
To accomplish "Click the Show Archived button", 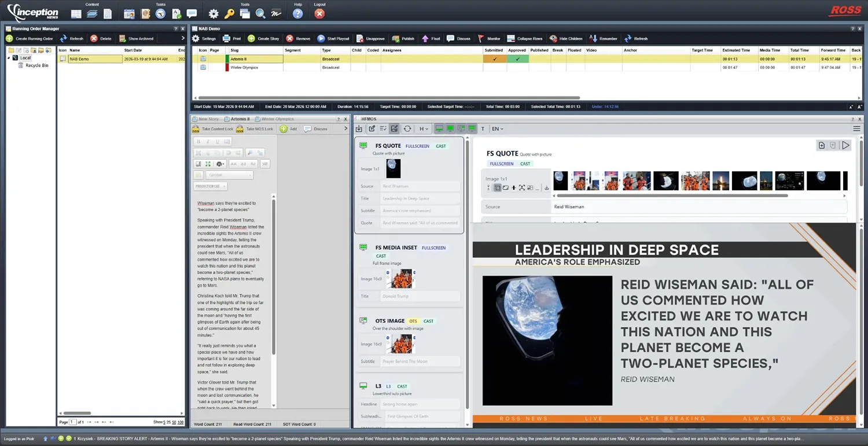I will (137, 39).
